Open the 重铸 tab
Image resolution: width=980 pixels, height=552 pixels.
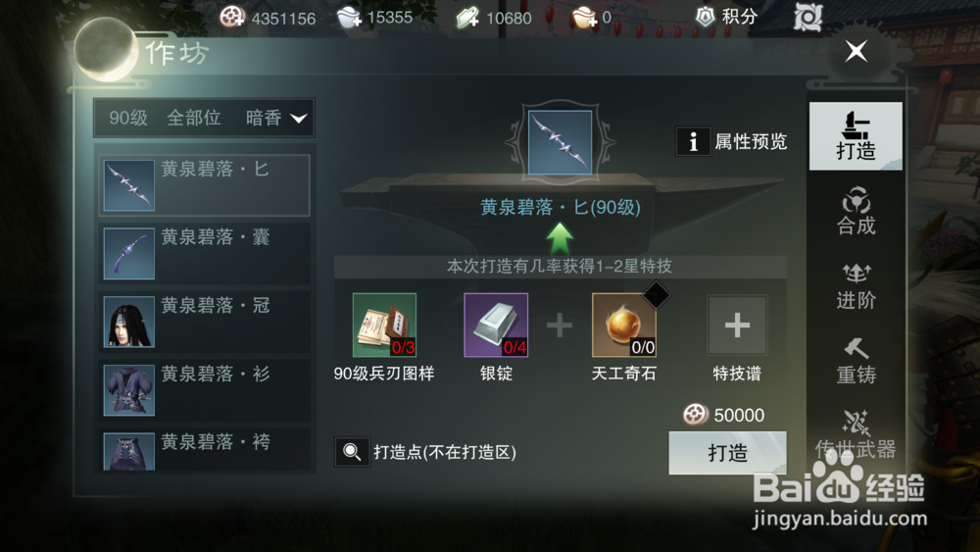(856, 361)
